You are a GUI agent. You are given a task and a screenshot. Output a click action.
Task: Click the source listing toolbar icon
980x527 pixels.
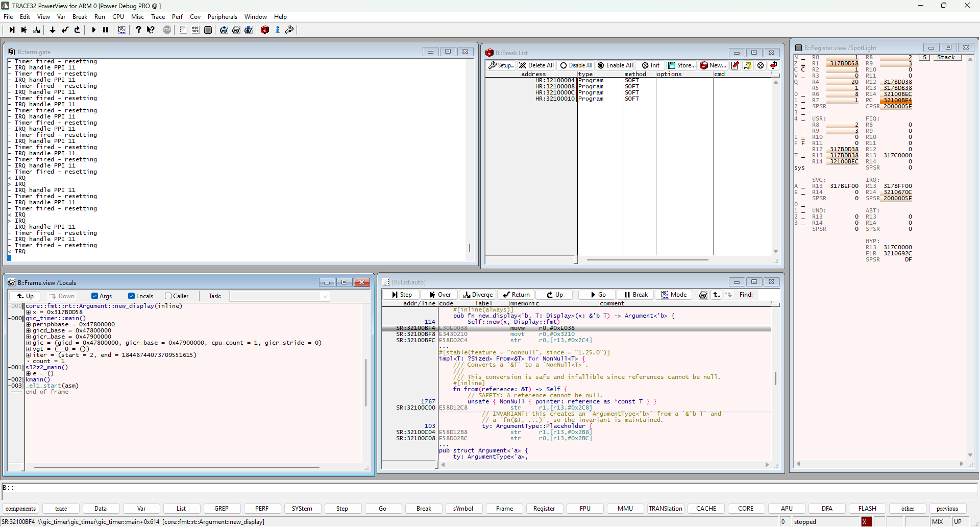pos(182,30)
